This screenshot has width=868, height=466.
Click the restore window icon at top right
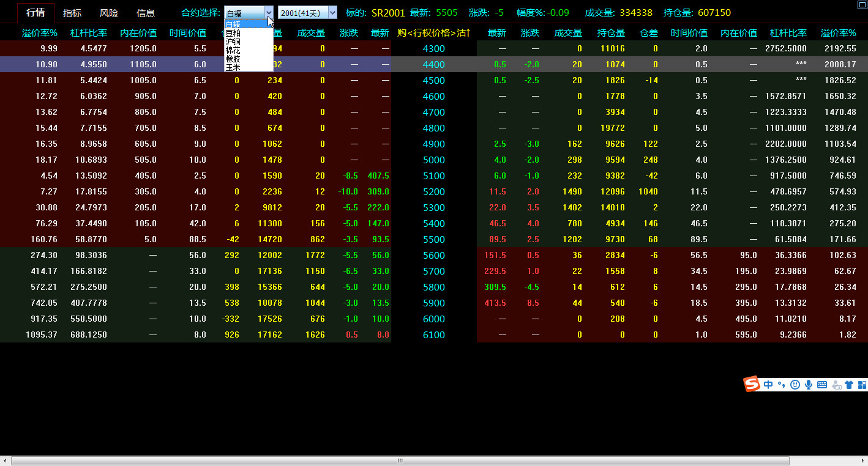862,5
